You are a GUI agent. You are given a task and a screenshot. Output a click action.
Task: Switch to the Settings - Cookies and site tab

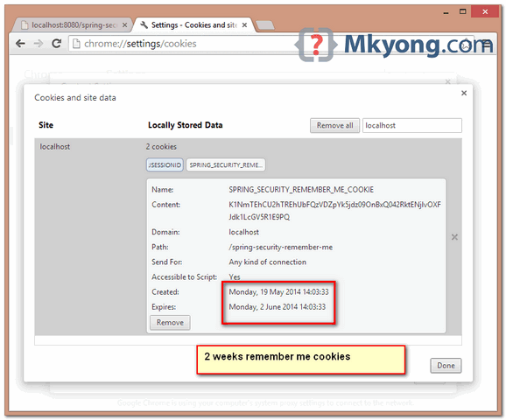pyautogui.click(x=193, y=24)
